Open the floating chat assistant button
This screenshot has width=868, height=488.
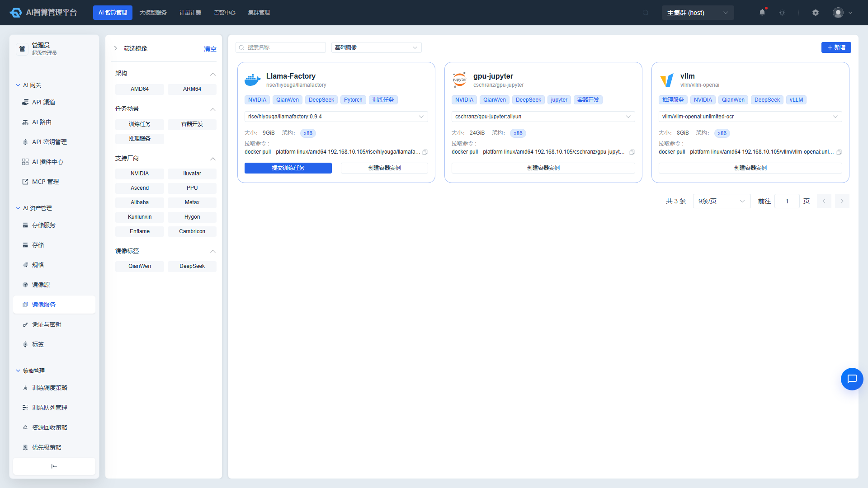[852, 379]
